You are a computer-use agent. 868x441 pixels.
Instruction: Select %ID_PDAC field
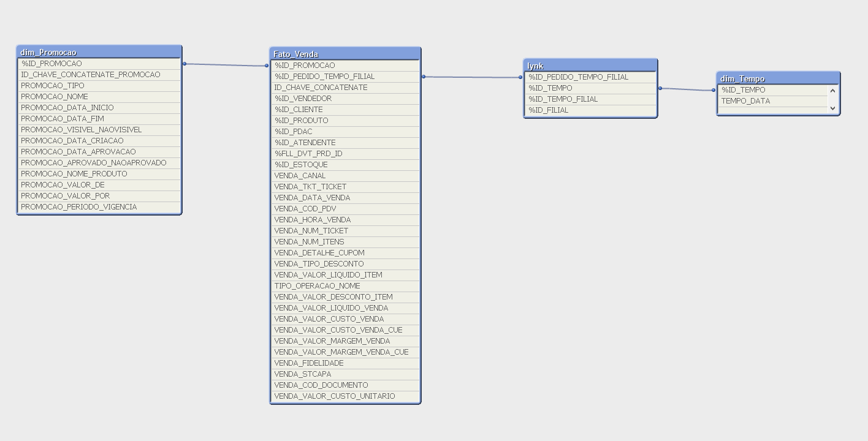coord(345,132)
